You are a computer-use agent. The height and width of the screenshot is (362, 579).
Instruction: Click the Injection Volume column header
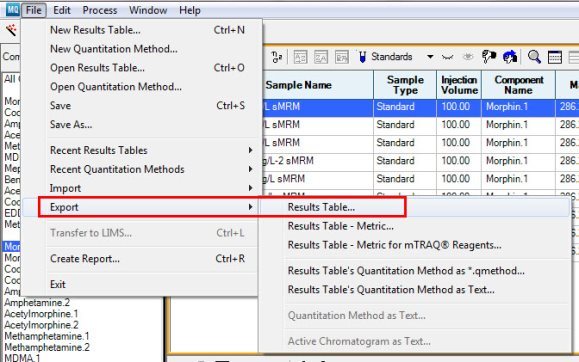(x=459, y=85)
